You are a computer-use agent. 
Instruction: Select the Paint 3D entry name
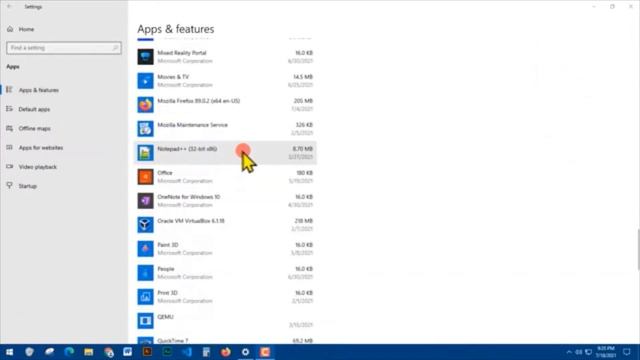tap(168, 245)
